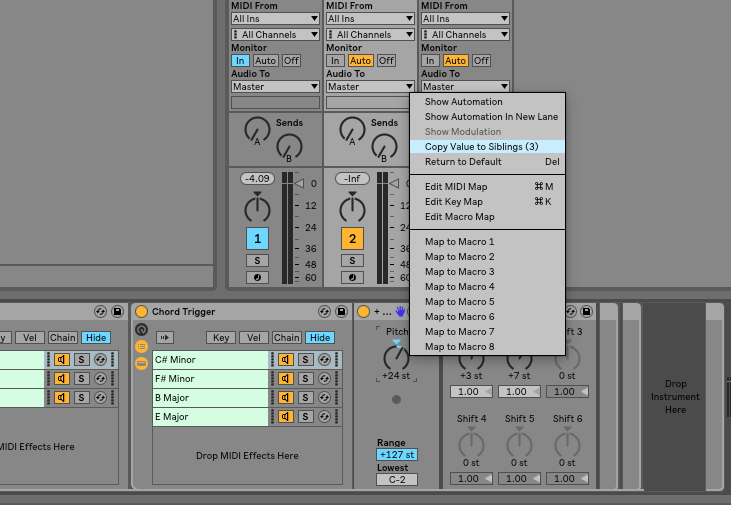Screen dimensions: 731x505
Task: Set track 2 monitor to Auto
Action: [360, 61]
